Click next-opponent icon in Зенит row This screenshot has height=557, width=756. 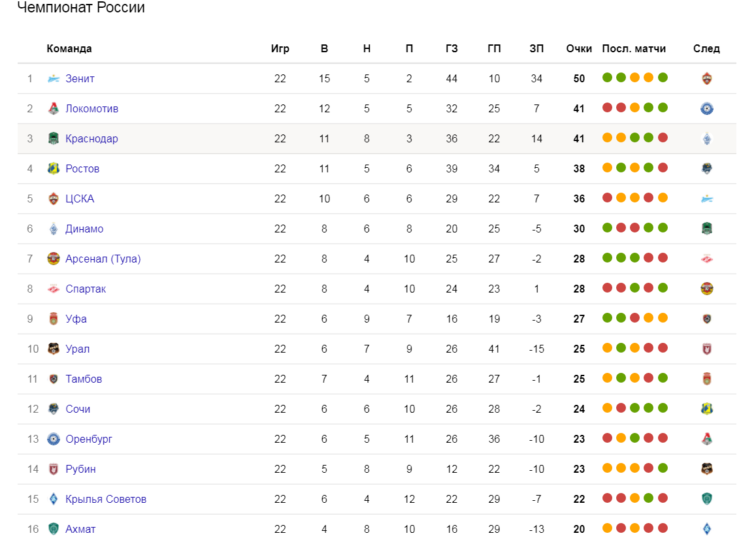point(707,78)
